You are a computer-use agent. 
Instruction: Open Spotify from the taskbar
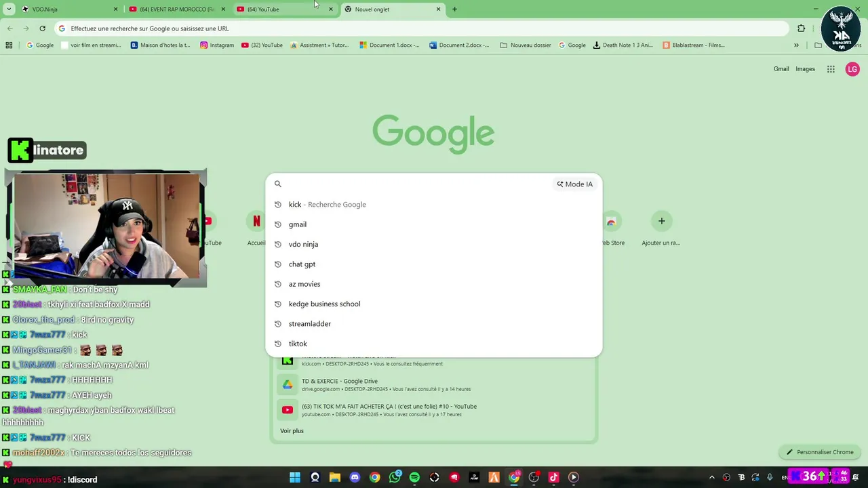coord(414,477)
